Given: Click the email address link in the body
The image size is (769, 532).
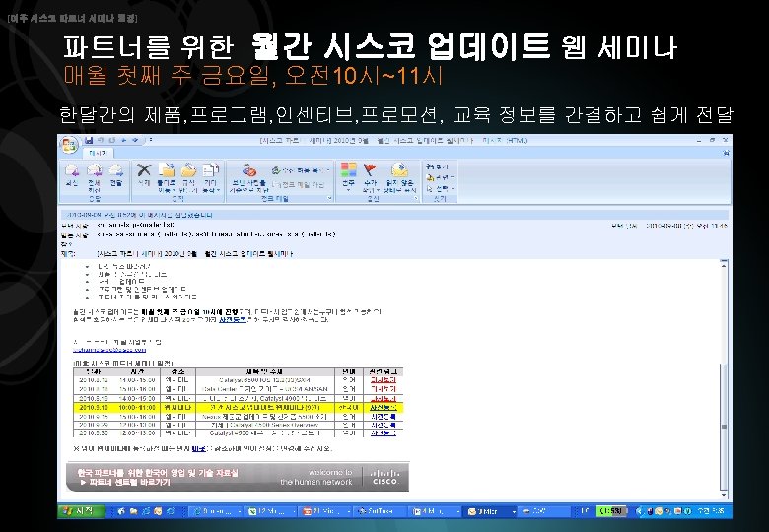Looking at the screenshot, I should [x=109, y=350].
